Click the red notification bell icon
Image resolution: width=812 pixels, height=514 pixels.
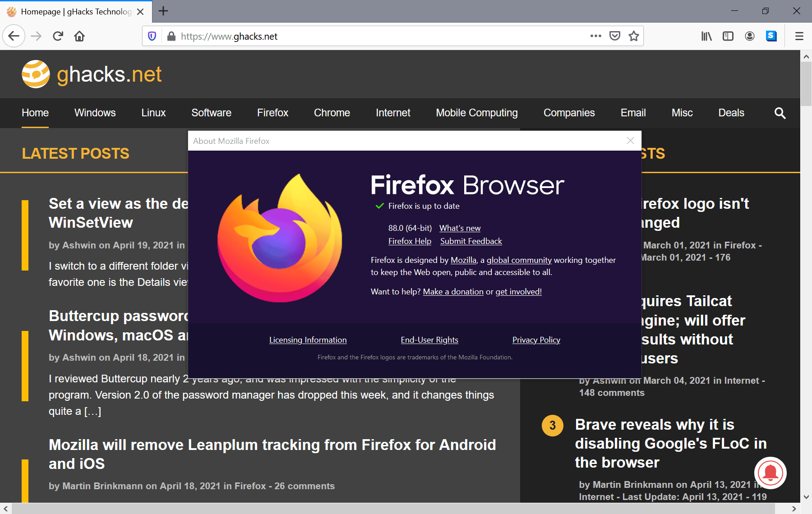770,473
